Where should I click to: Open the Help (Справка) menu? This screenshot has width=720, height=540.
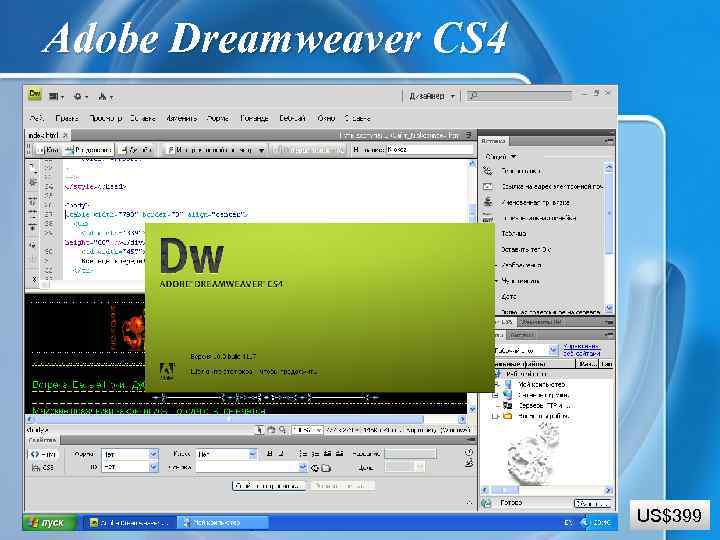357,118
